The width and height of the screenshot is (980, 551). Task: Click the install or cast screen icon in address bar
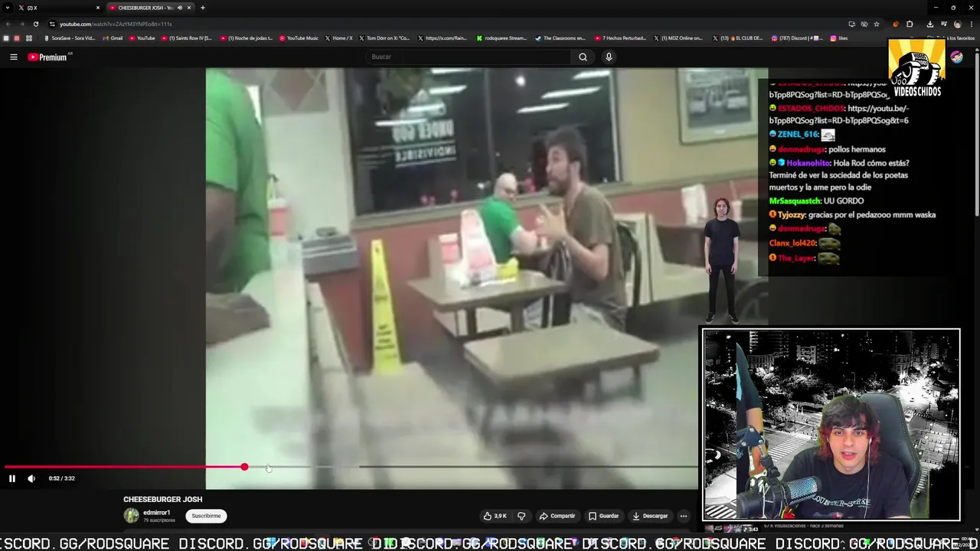click(851, 24)
